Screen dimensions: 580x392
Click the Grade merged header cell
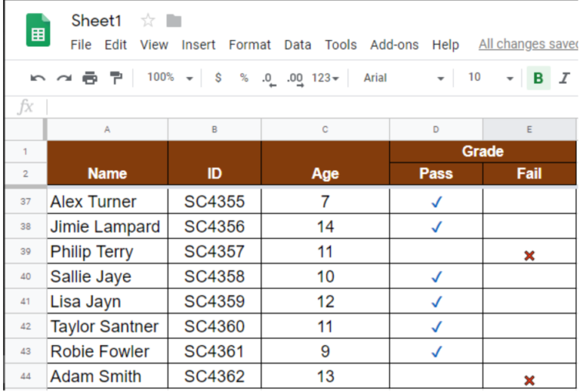click(x=483, y=152)
